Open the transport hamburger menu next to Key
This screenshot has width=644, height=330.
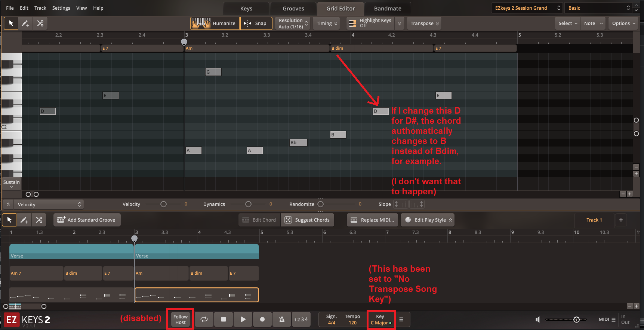pos(401,320)
